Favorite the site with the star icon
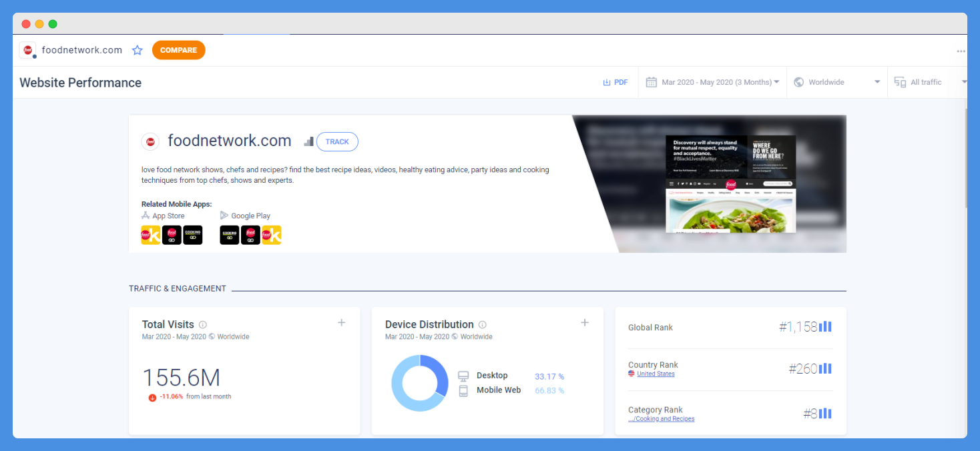Viewport: 980px width, 451px height. point(138,50)
